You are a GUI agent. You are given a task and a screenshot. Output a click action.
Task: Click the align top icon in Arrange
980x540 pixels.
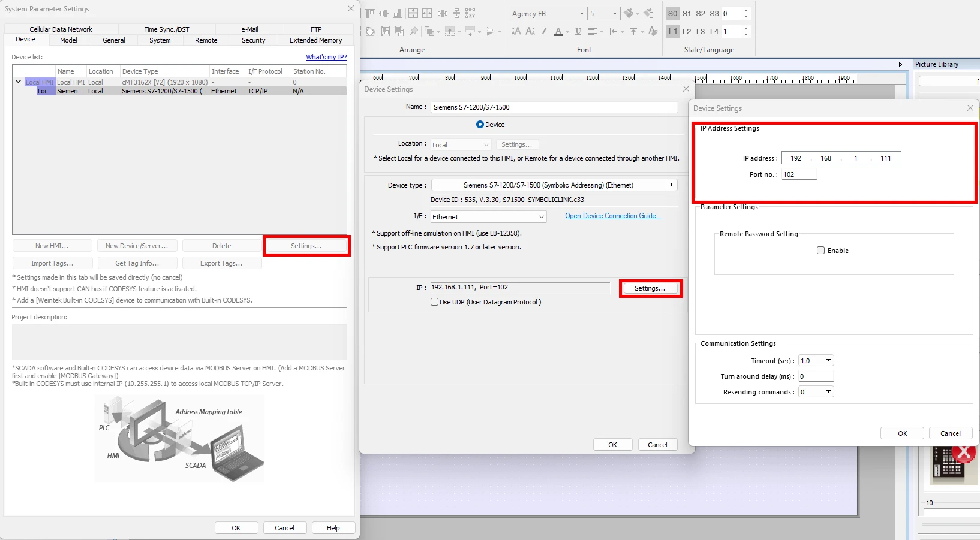[x=370, y=13]
